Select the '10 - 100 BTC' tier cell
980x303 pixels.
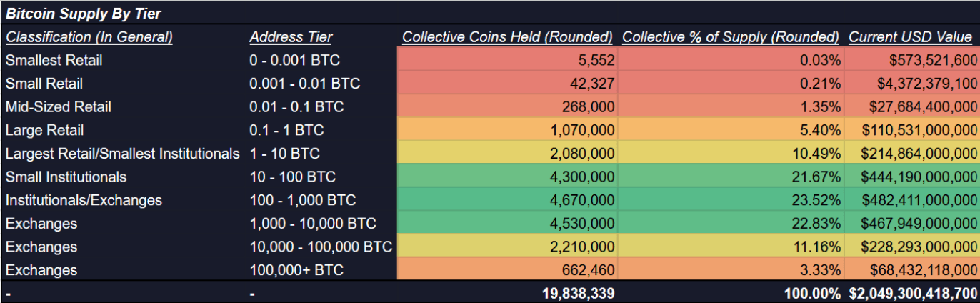293,177
